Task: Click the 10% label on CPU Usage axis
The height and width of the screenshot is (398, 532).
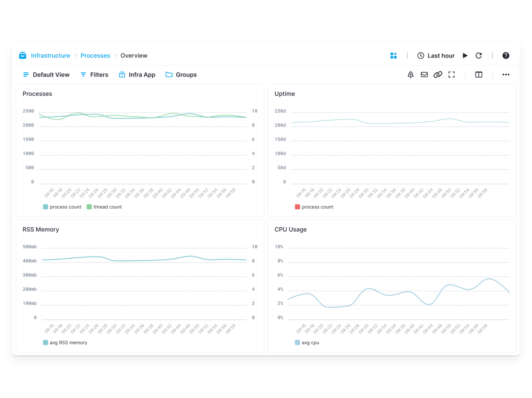Action: (279, 247)
